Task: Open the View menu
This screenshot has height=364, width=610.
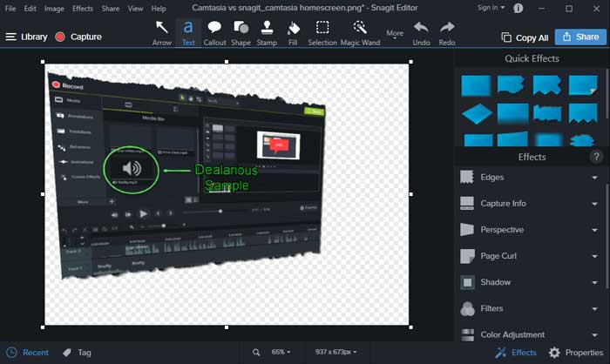Action: click(x=135, y=8)
